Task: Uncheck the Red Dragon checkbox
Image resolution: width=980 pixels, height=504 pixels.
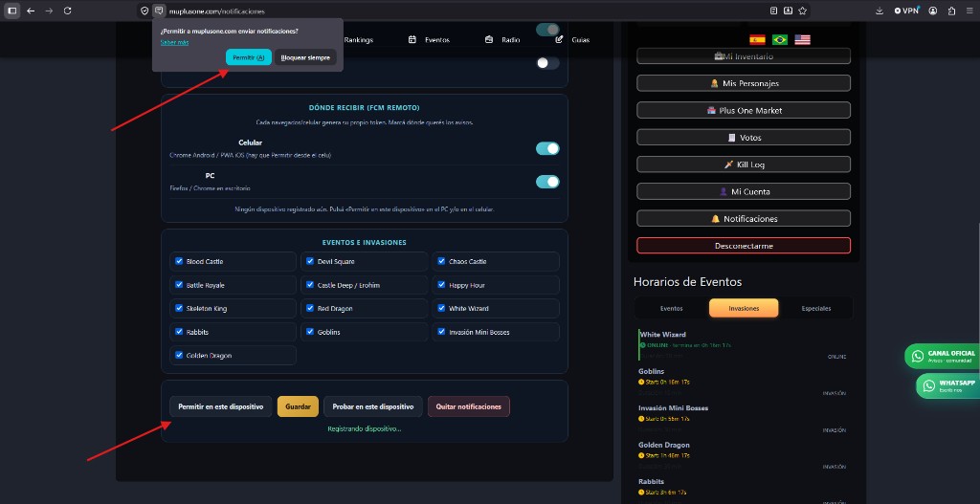Action: tap(311, 308)
